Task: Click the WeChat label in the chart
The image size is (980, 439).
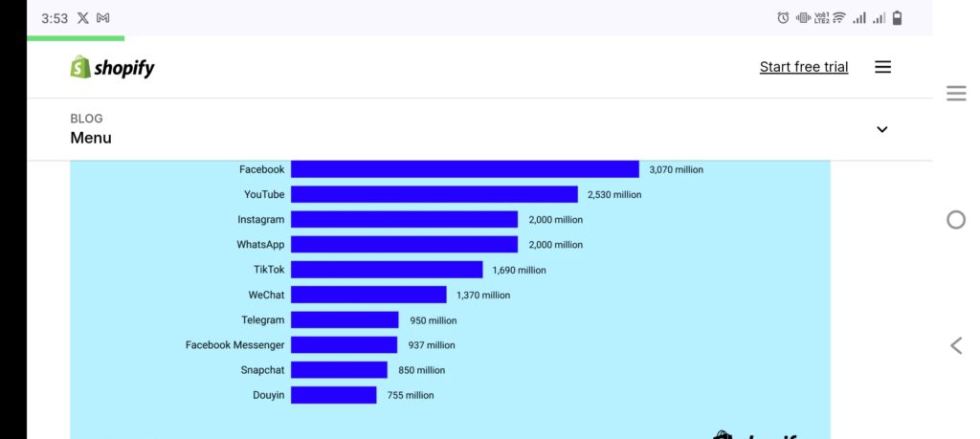Action: pos(266,295)
